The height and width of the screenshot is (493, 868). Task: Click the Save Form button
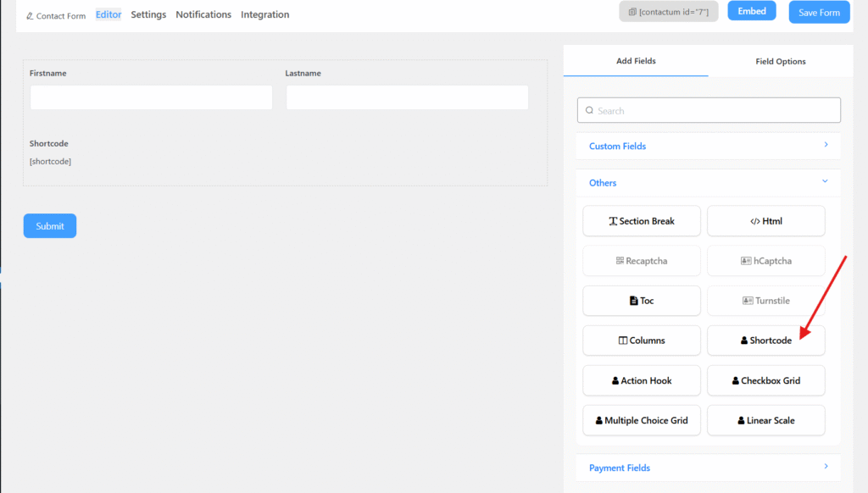point(819,13)
